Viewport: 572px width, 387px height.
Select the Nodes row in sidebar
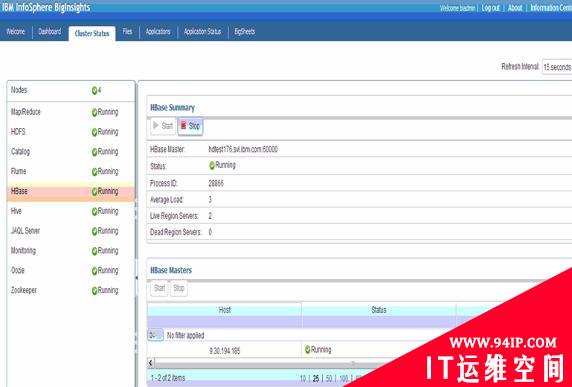click(71, 90)
